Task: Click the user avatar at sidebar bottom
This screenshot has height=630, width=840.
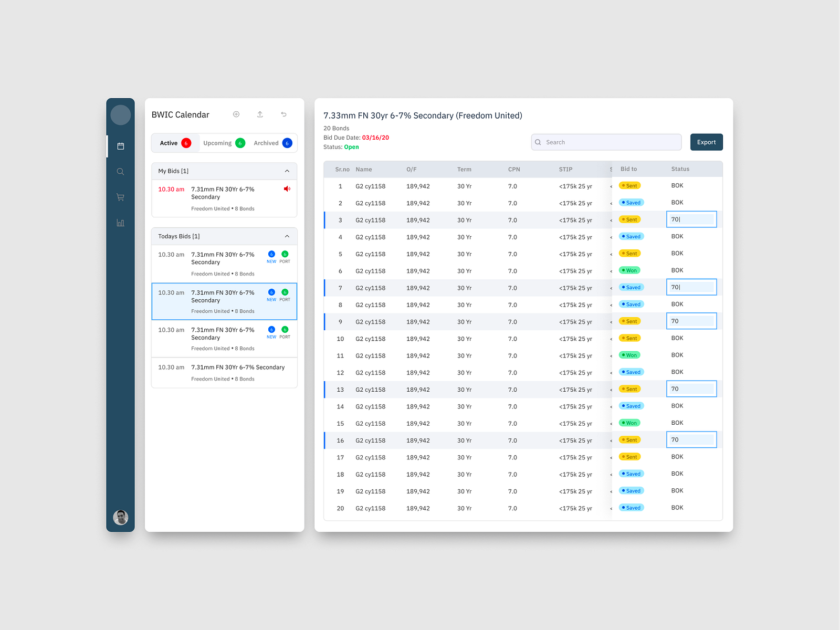Action: tap(120, 517)
